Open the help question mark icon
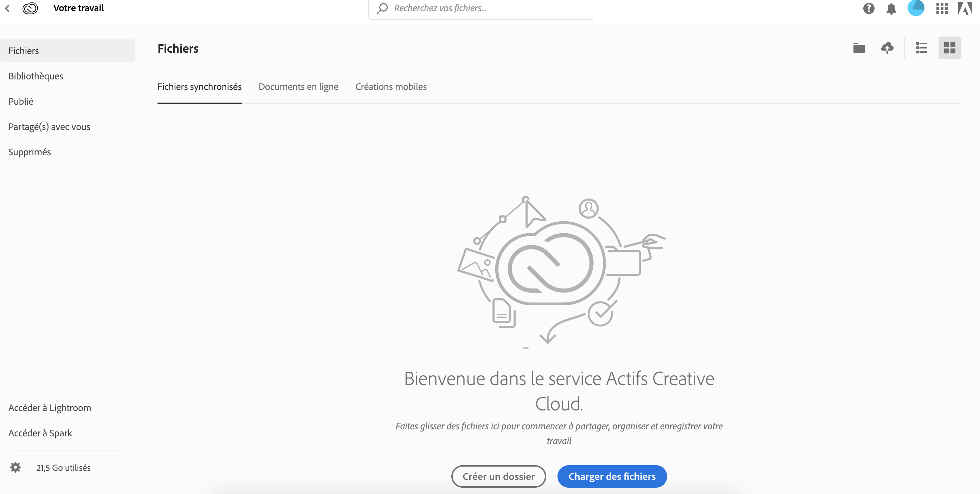The image size is (980, 494). pos(869,8)
